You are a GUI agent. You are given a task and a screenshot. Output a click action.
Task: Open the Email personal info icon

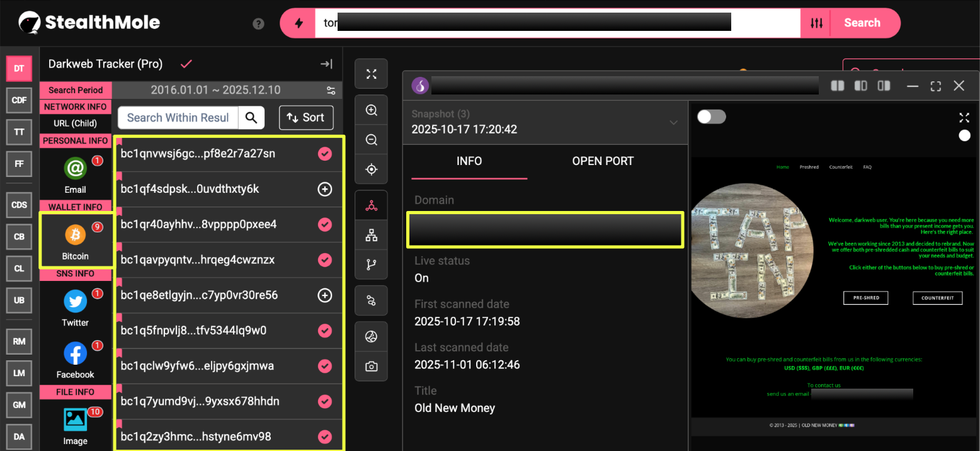click(x=76, y=169)
